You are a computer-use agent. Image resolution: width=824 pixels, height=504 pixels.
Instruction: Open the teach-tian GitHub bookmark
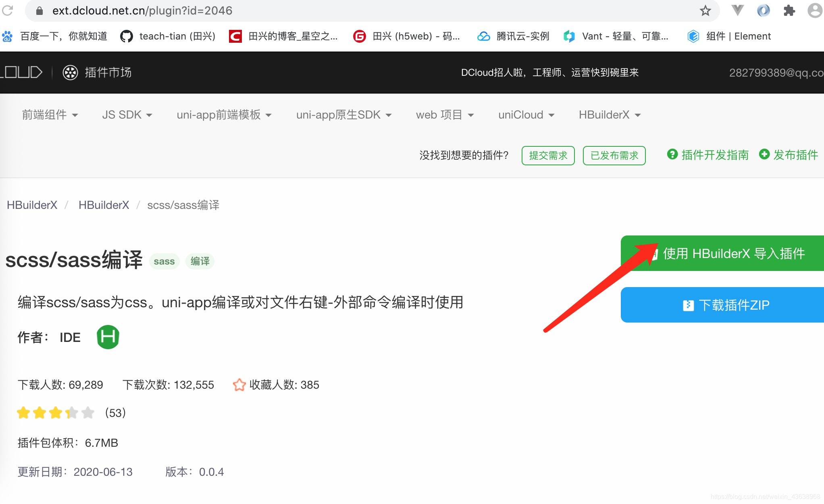pyautogui.click(x=168, y=36)
